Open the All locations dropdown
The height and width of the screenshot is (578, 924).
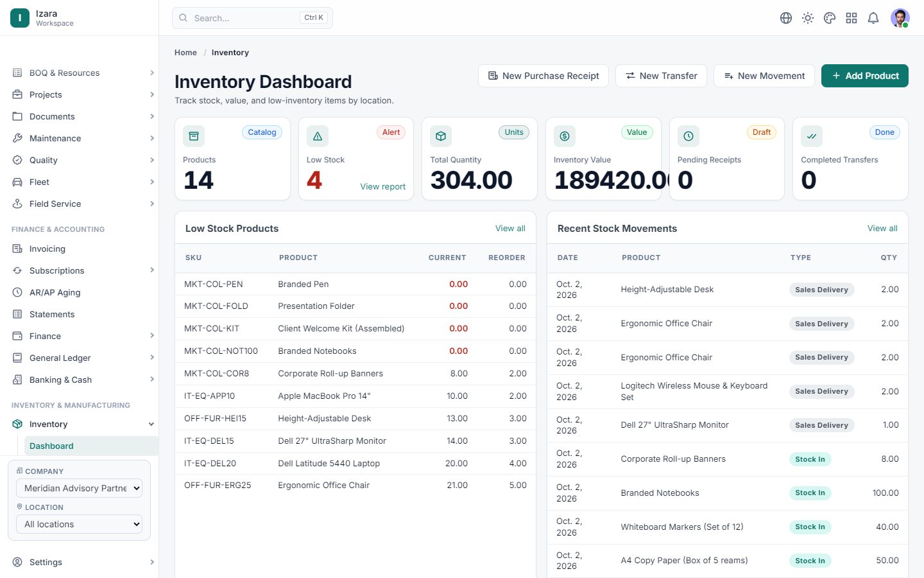click(79, 524)
